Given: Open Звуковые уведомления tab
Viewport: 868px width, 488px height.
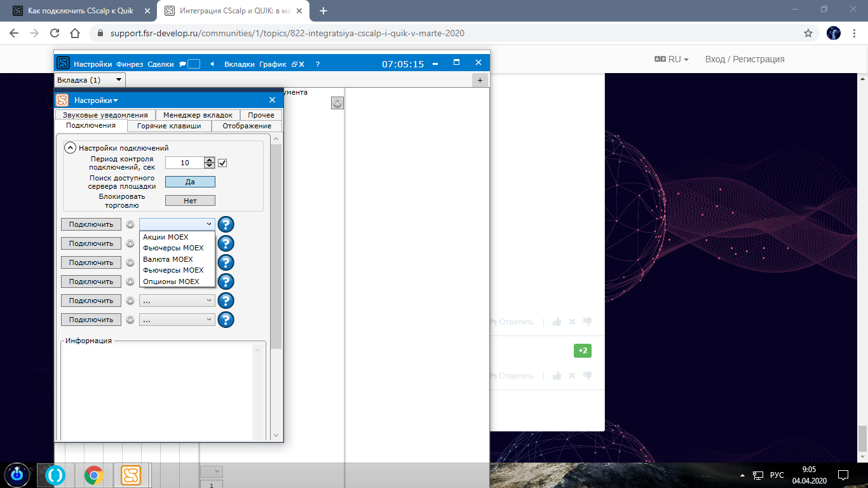Looking at the screenshot, I should [x=105, y=115].
